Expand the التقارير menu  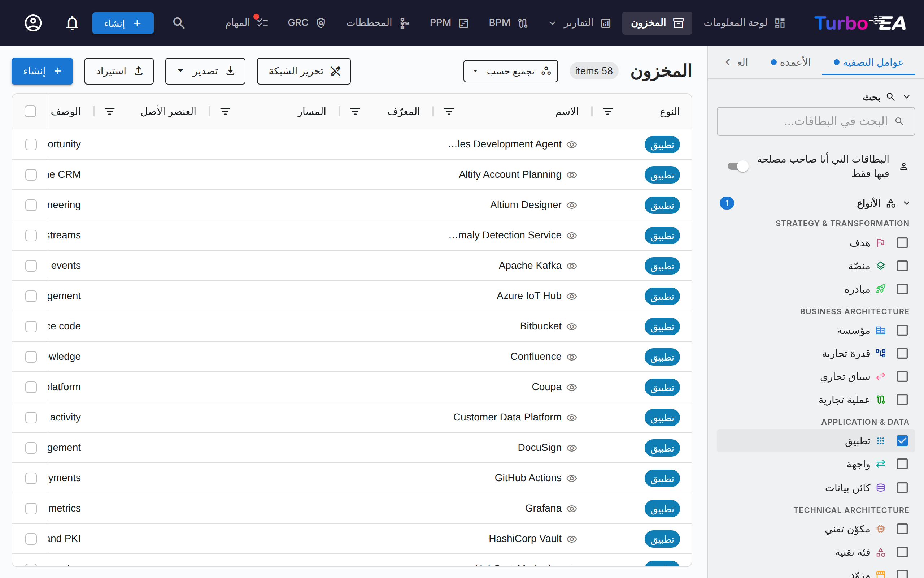[579, 23]
